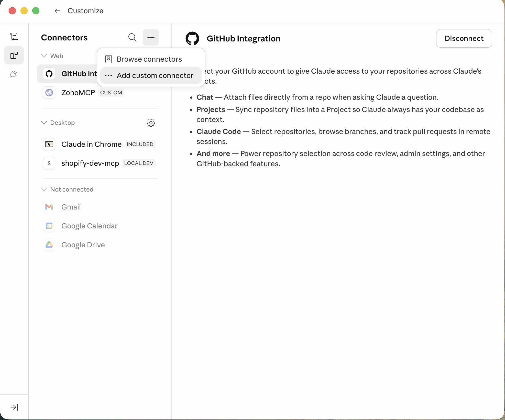Click the shopify-dev-mcp S icon

coord(49,163)
